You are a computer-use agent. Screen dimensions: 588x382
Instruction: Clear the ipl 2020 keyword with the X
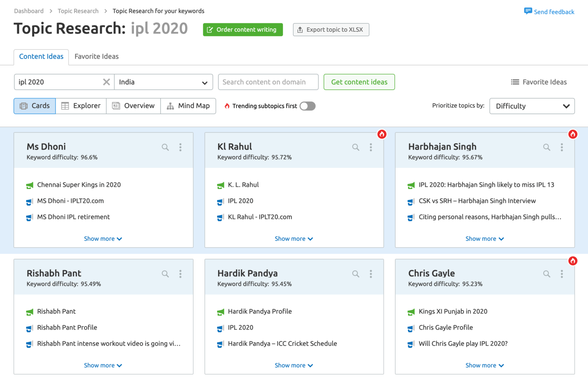point(106,82)
